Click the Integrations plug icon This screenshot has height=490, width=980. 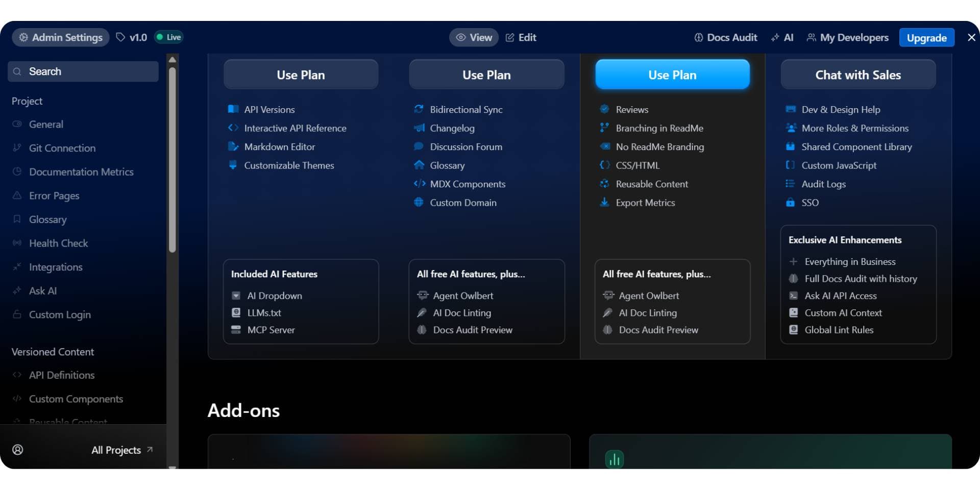[x=17, y=266]
